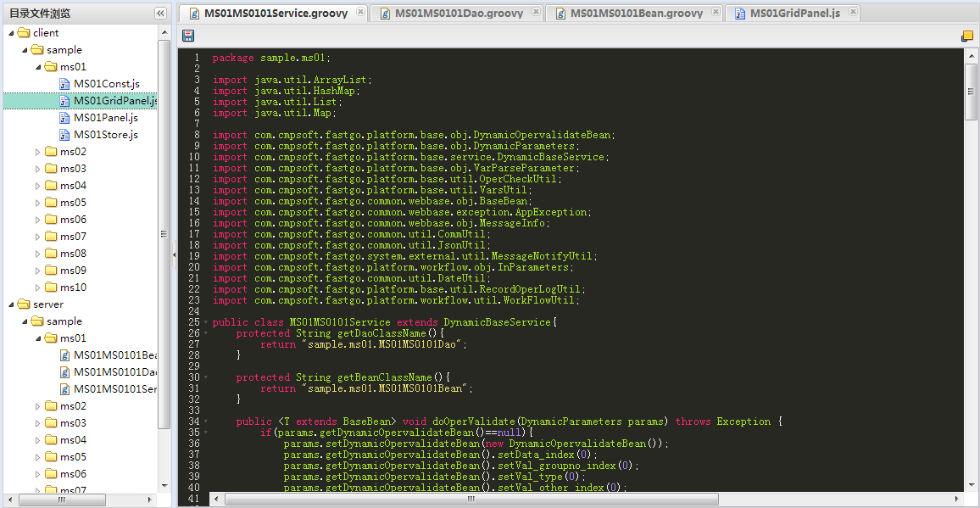Expand the server ms05 folder
Viewport: 980px width, 508px height.
point(37,456)
